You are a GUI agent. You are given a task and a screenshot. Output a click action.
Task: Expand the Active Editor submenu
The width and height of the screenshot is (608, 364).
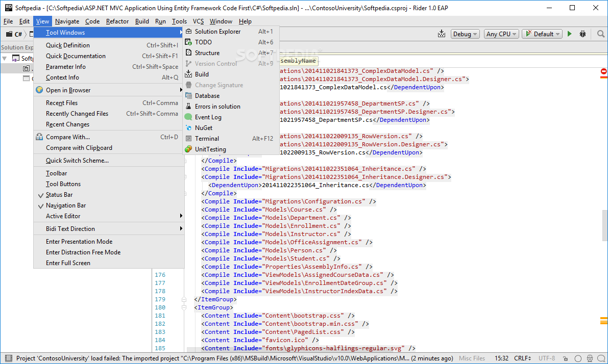pyautogui.click(x=109, y=216)
